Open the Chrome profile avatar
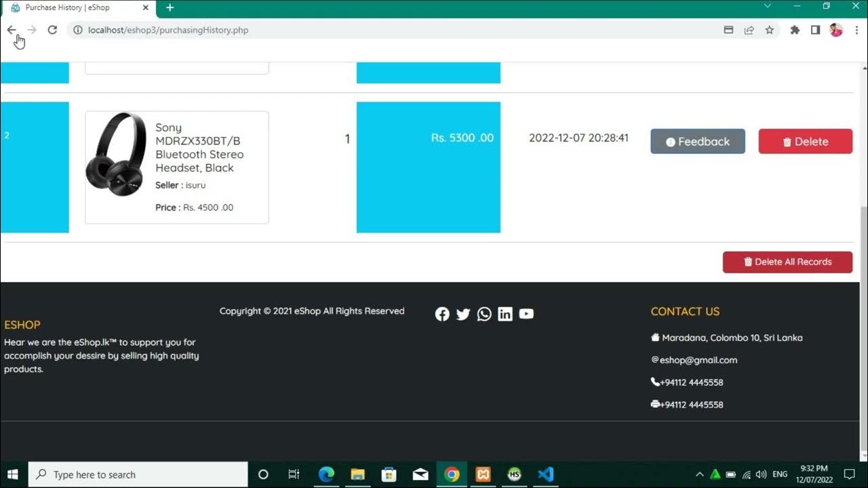This screenshot has width=868, height=488. tap(836, 30)
